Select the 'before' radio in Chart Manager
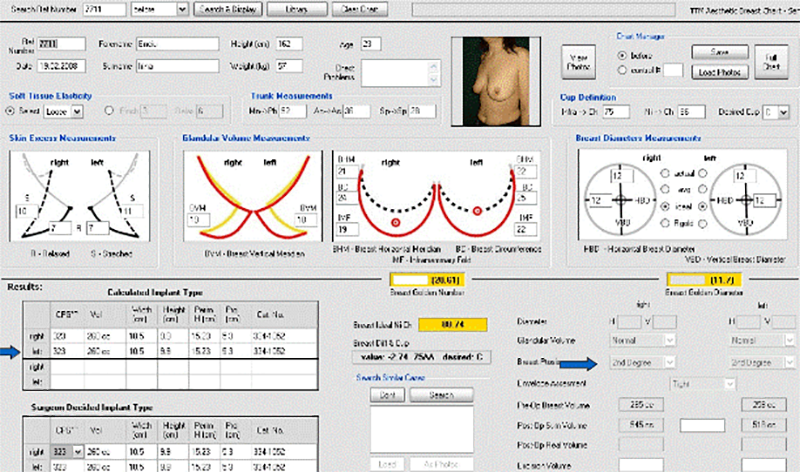800x472 pixels. click(623, 55)
